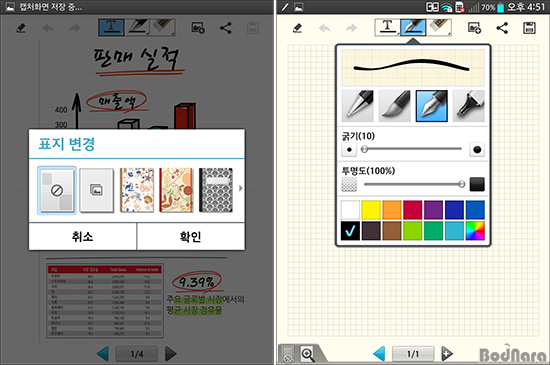Pick the yellow color swatch
The height and width of the screenshot is (365, 550).
point(371,210)
